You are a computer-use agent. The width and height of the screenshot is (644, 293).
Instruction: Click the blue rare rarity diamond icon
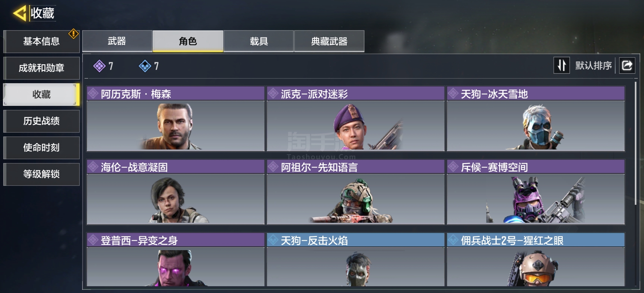pos(145,66)
